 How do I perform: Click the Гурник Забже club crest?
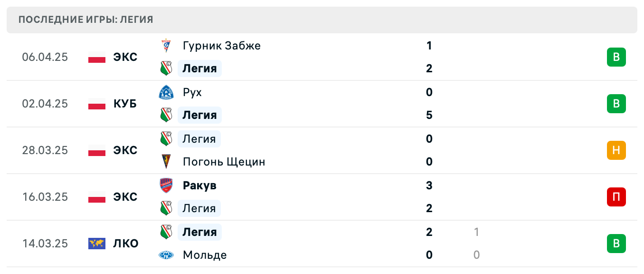(x=166, y=46)
